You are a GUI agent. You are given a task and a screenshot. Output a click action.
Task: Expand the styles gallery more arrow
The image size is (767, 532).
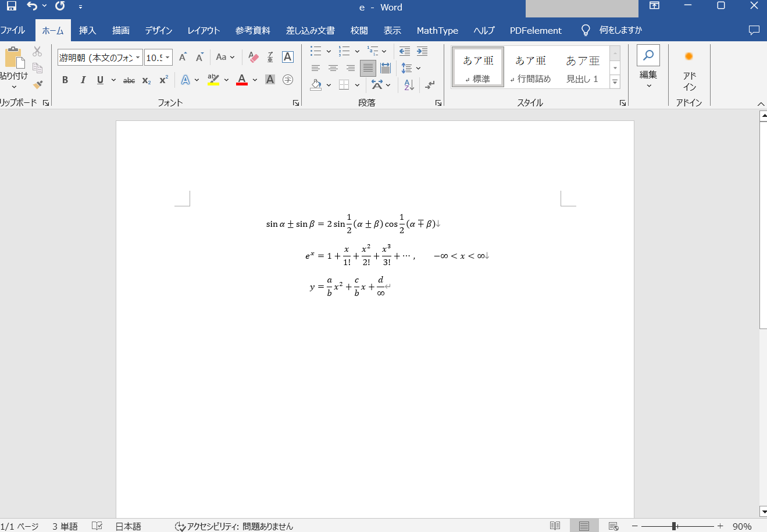click(x=615, y=83)
